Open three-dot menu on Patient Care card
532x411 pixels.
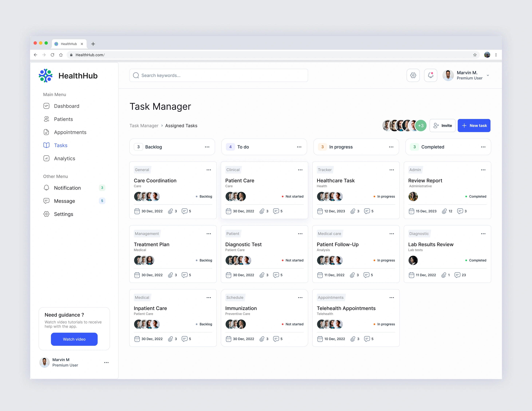[x=300, y=170]
